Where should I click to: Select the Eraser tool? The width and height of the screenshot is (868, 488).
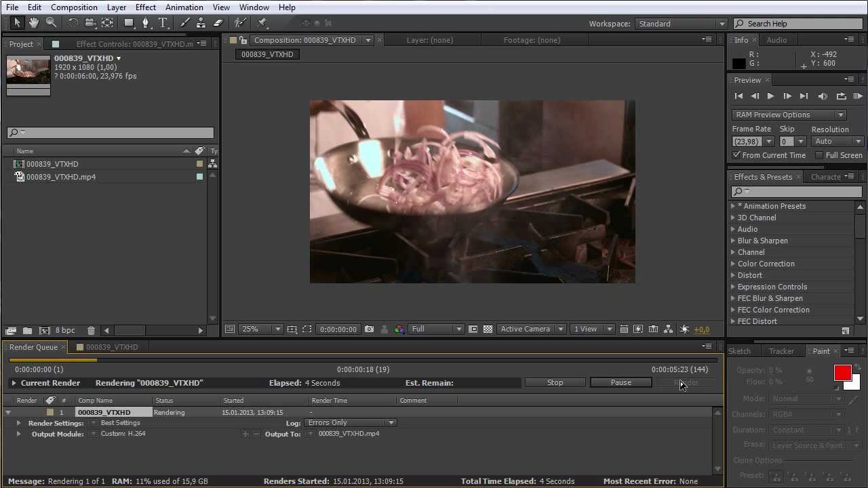(x=218, y=23)
